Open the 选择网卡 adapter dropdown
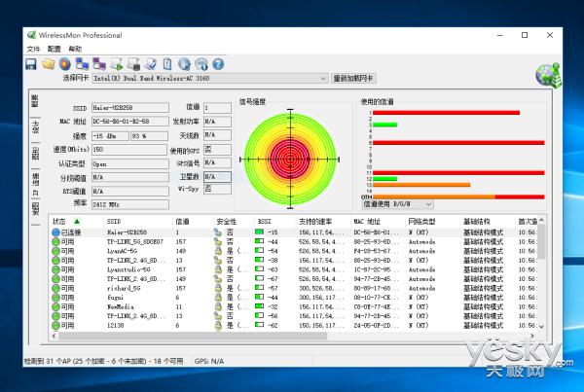The height and width of the screenshot is (392, 584). [x=321, y=78]
